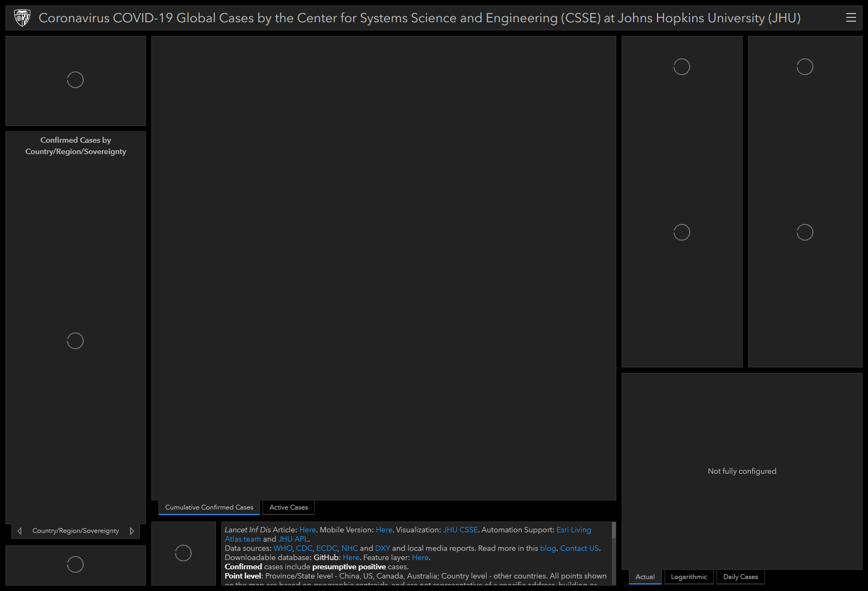The width and height of the screenshot is (868, 591).
Task: Switch to Cumulative Confirmed Cases tab
Action: [x=209, y=507]
